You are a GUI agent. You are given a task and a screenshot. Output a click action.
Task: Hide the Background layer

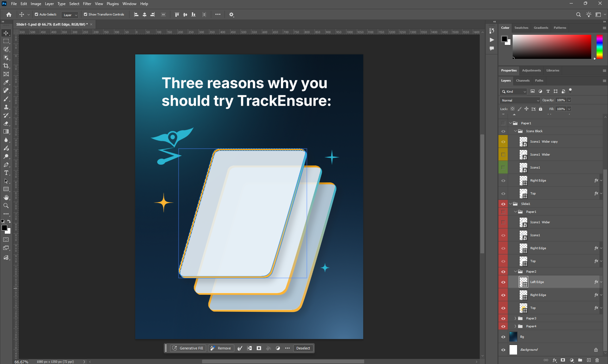click(503, 350)
